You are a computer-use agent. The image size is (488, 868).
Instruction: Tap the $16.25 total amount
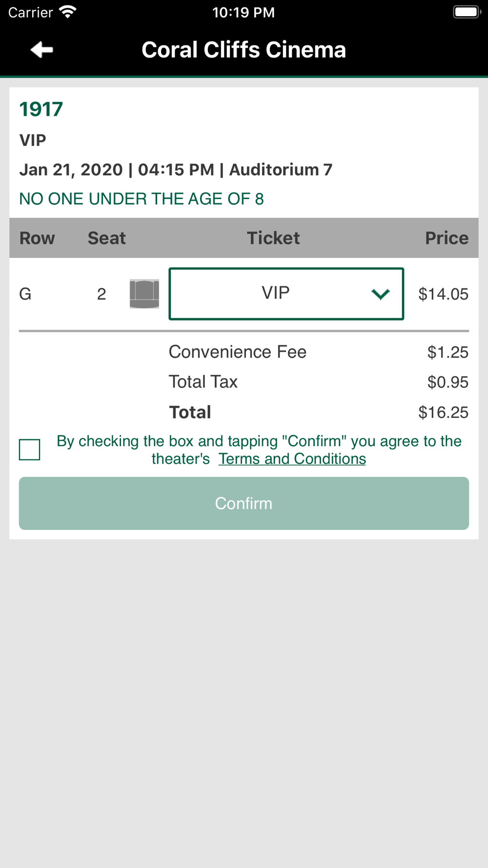pos(443,413)
